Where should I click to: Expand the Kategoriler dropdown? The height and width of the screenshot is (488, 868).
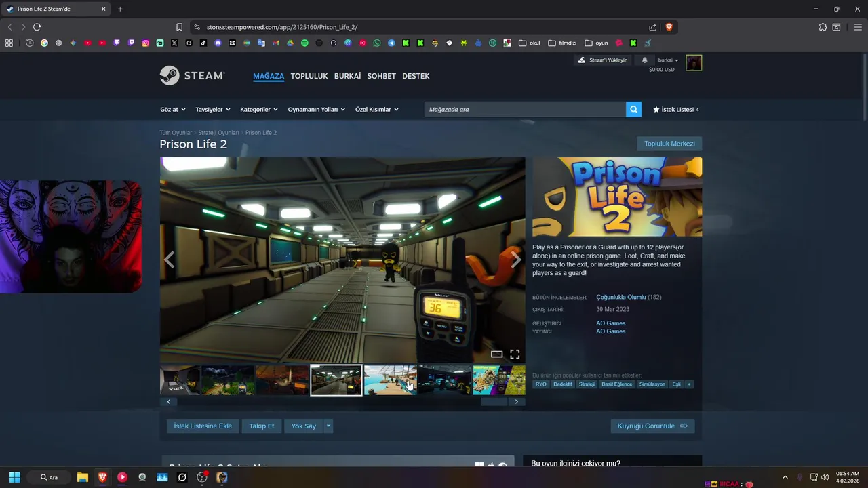point(259,109)
